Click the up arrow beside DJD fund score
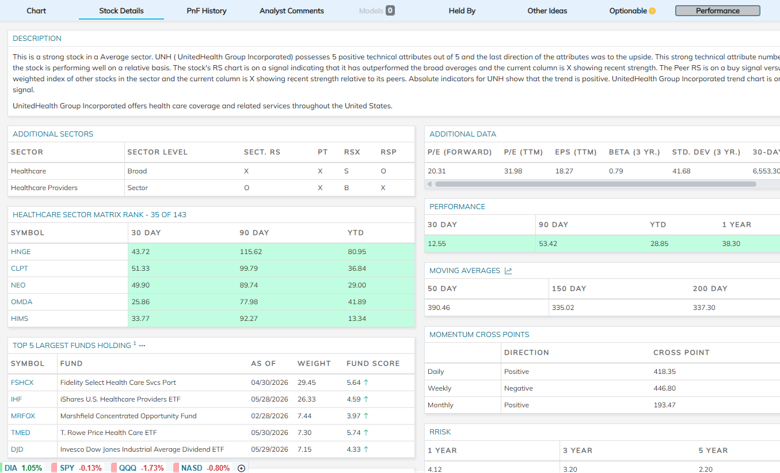The height and width of the screenshot is (473, 780). pyautogui.click(x=366, y=449)
